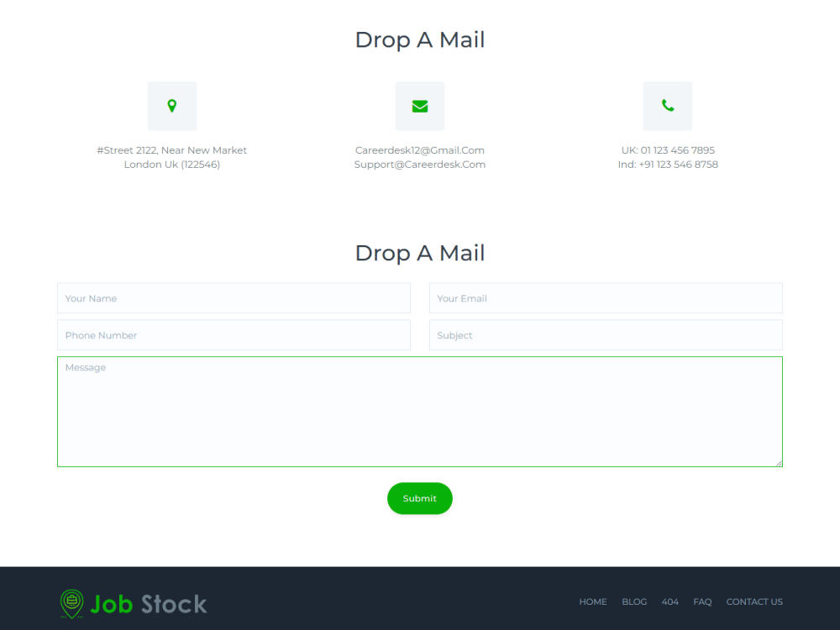Open the CONTACT US footer link
The image size is (840, 630).
point(754,601)
